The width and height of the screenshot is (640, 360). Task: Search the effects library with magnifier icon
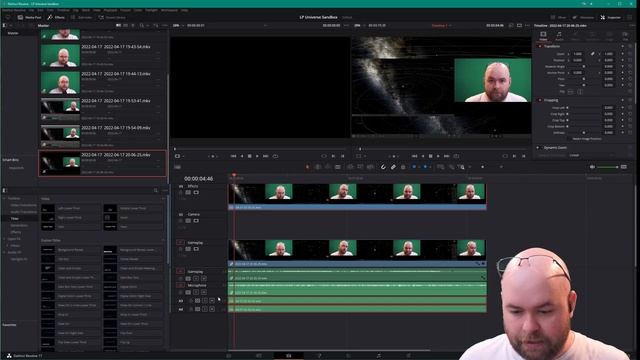(x=156, y=190)
